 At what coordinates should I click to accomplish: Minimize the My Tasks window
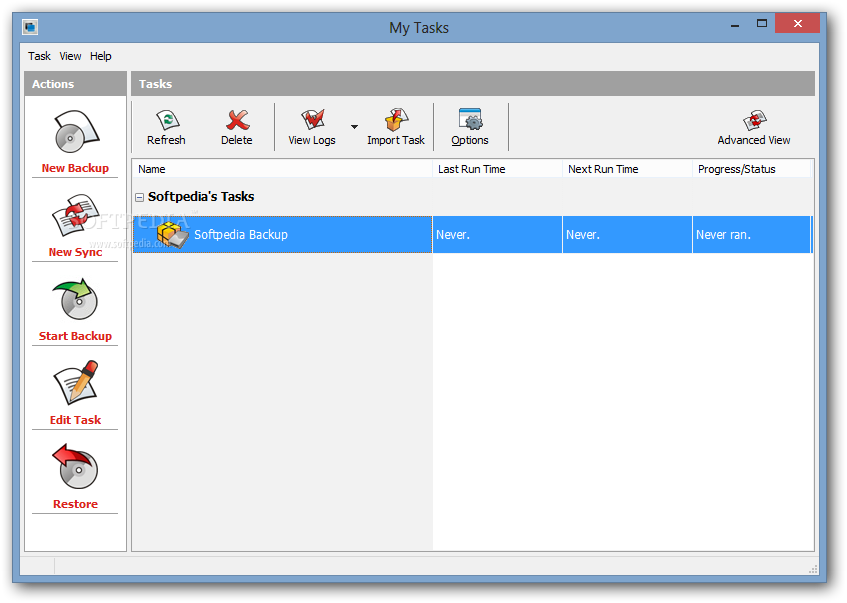(735, 24)
